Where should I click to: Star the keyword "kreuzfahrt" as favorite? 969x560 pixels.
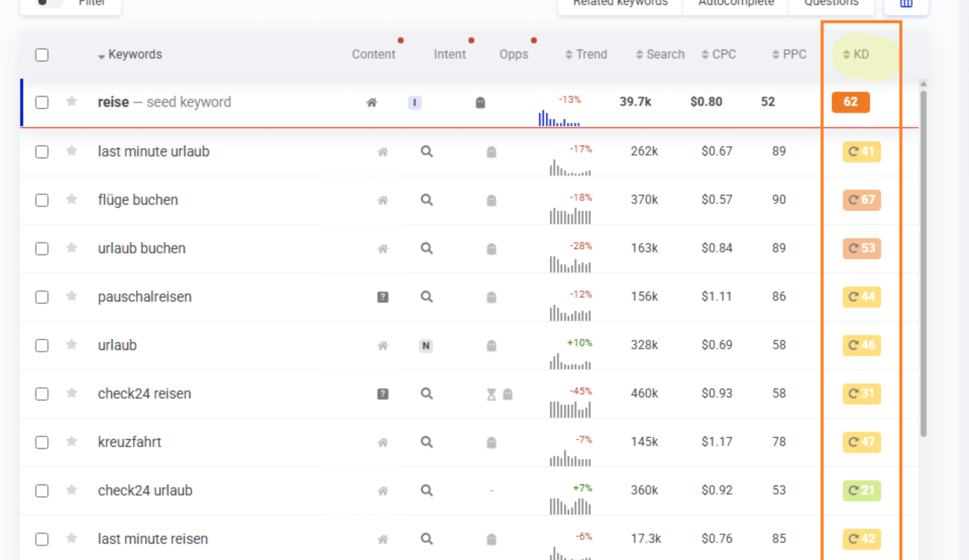tap(71, 442)
